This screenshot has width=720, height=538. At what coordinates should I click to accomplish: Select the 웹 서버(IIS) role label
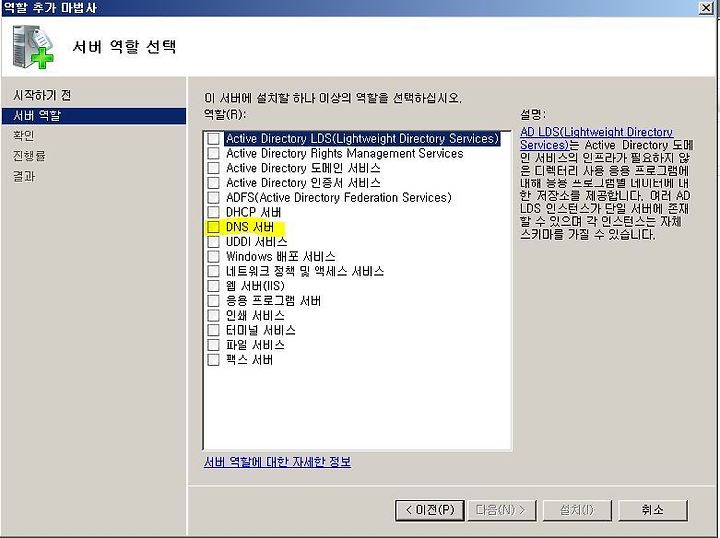[x=255, y=286]
